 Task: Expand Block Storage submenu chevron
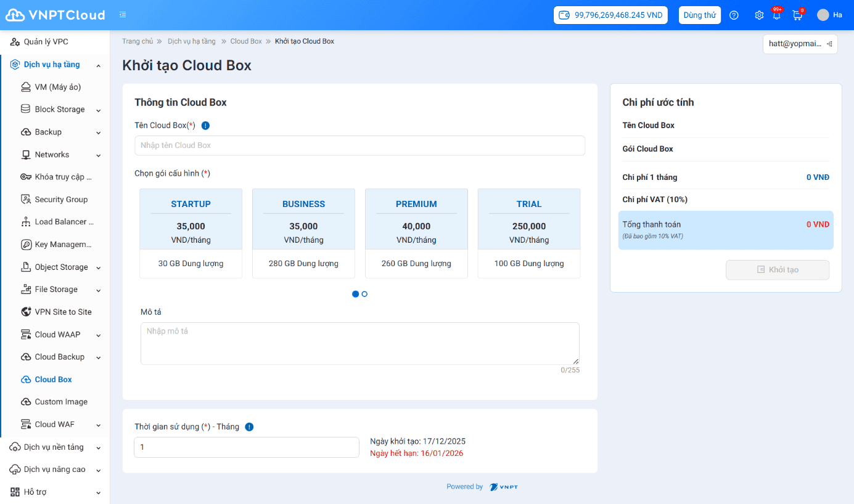99,110
